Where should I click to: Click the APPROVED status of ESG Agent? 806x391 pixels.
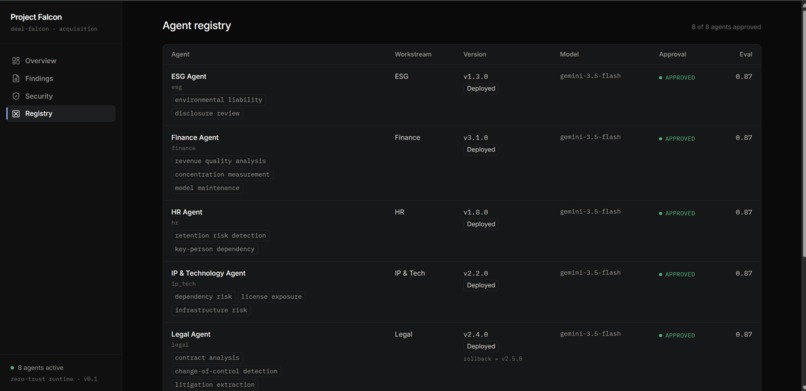(x=677, y=78)
